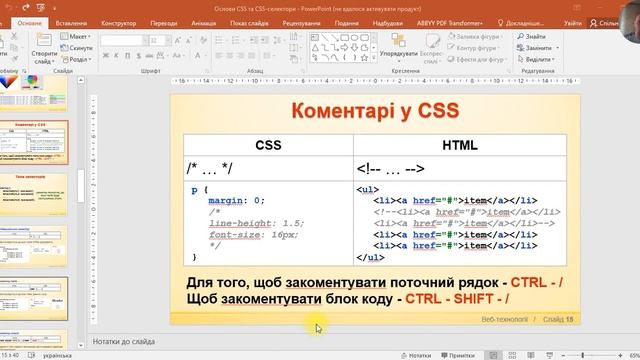Open the Контур фігури shape outline dropdown
The height and width of the screenshot is (360, 640).
tap(473, 48)
